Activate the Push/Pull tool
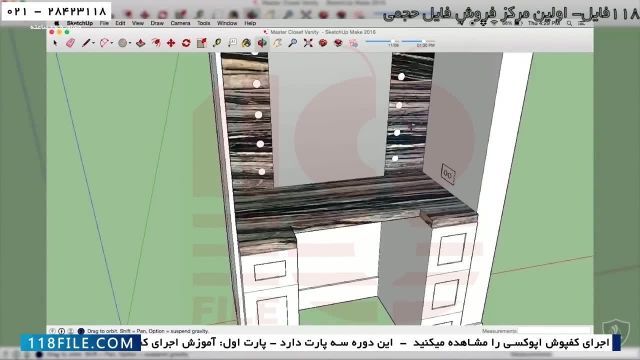The height and width of the screenshot is (360, 640). 141,43
